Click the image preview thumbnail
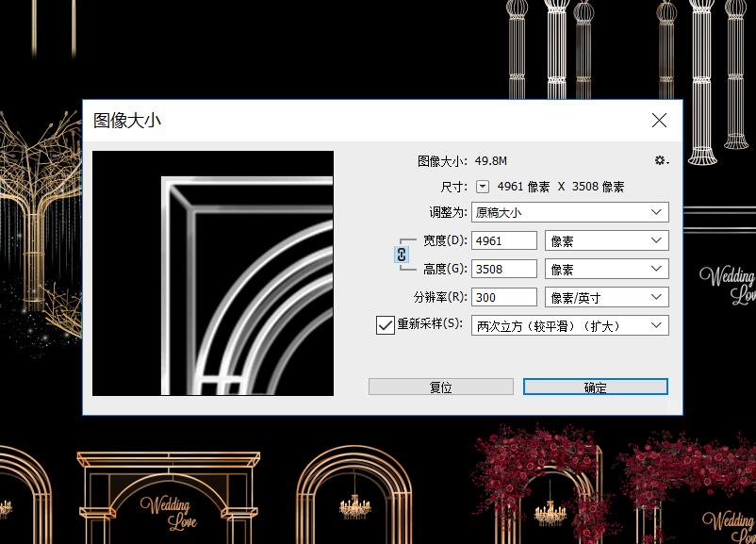This screenshot has width=756, height=544. [212, 273]
